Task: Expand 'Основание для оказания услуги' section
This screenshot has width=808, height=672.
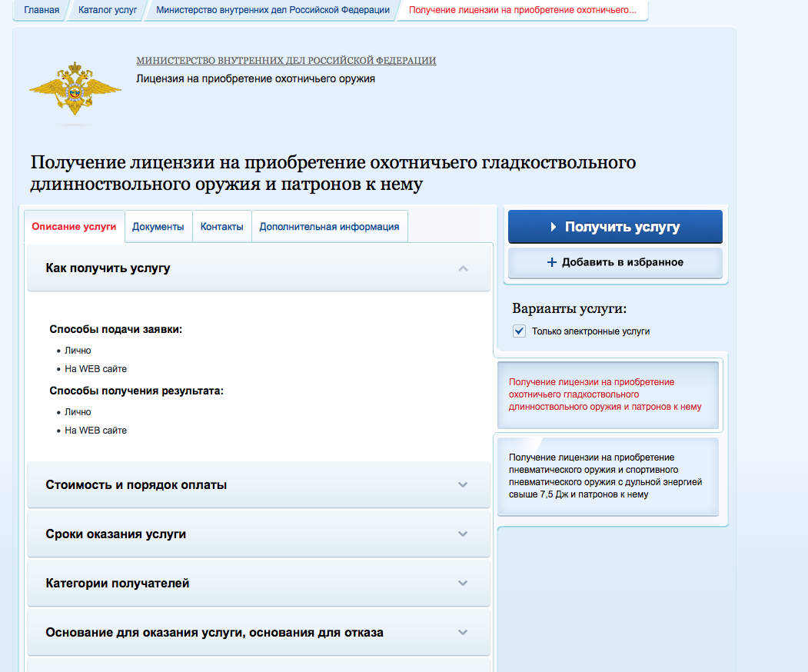Action: (x=462, y=633)
